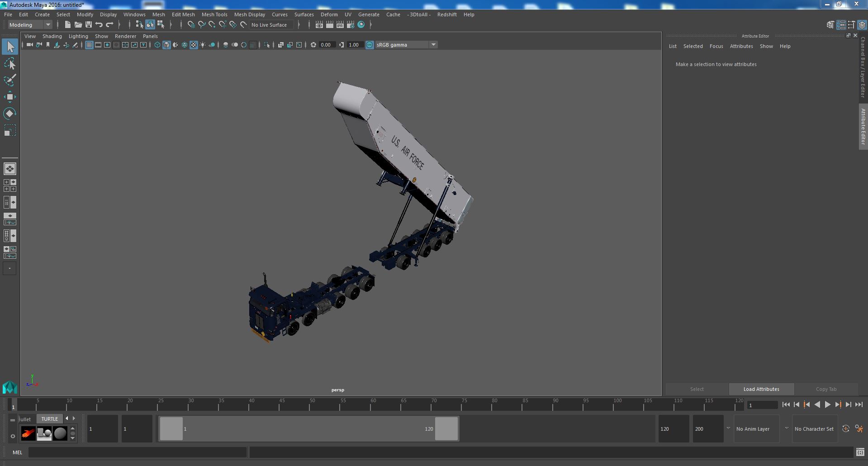Snap to curves magnet icon
This screenshot has height=466, width=868.
click(202, 25)
